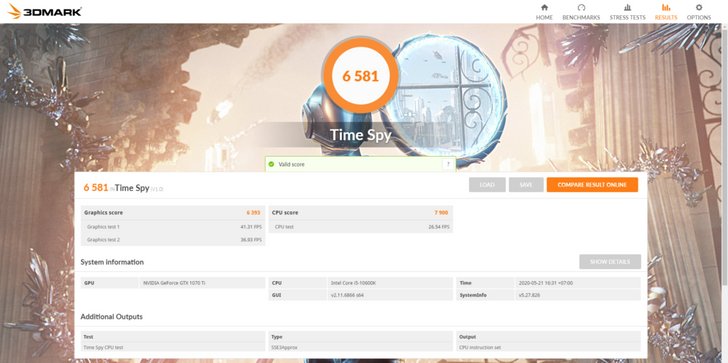This screenshot has height=363, width=728.
Task: Click the Time Spy title banner
Action: [x=360, y=135]
